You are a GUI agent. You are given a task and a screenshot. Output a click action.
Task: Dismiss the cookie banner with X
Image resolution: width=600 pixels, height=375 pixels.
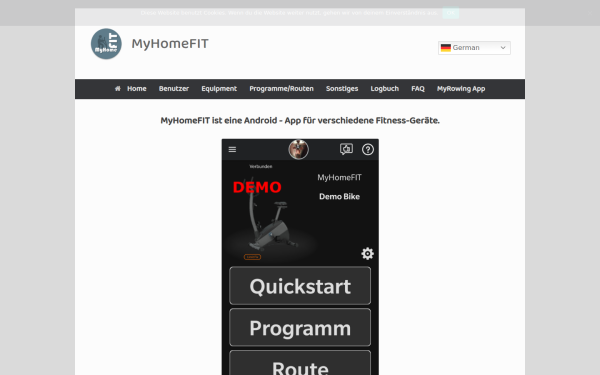pyautogui.click(x=590, y=13)
